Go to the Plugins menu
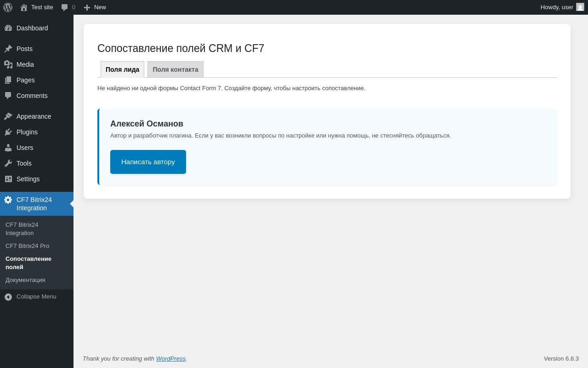 coord(37,132)
